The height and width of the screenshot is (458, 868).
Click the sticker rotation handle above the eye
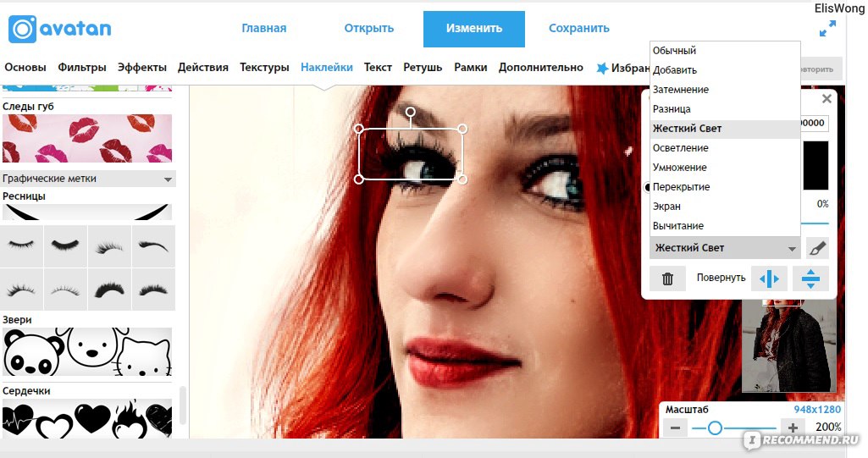410,113
